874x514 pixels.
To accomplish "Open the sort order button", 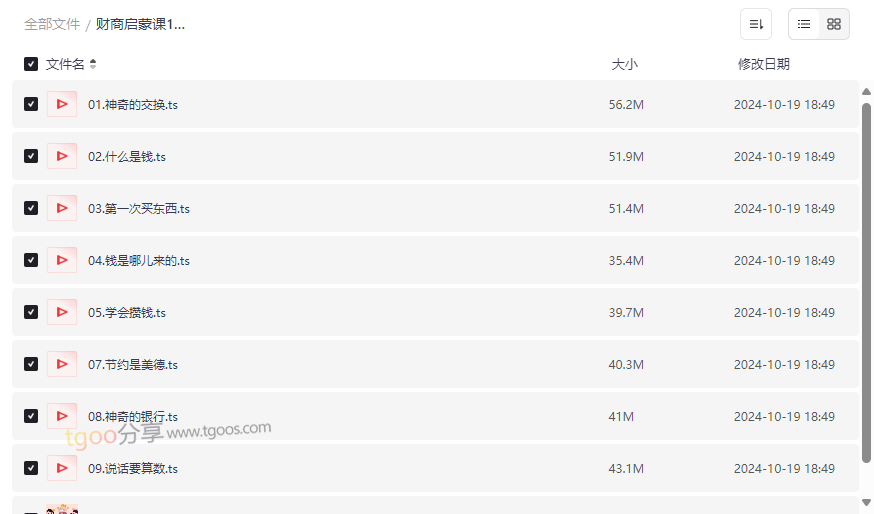I will tap(755, 24).
